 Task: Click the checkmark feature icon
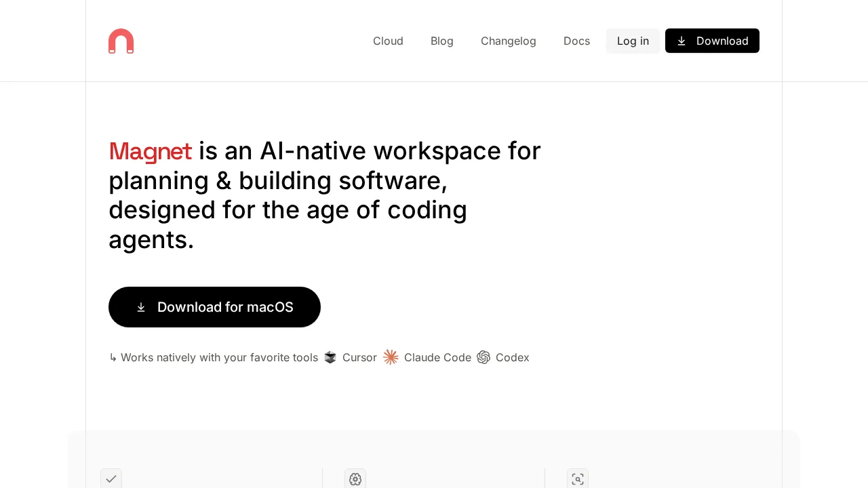coord(111,479)
